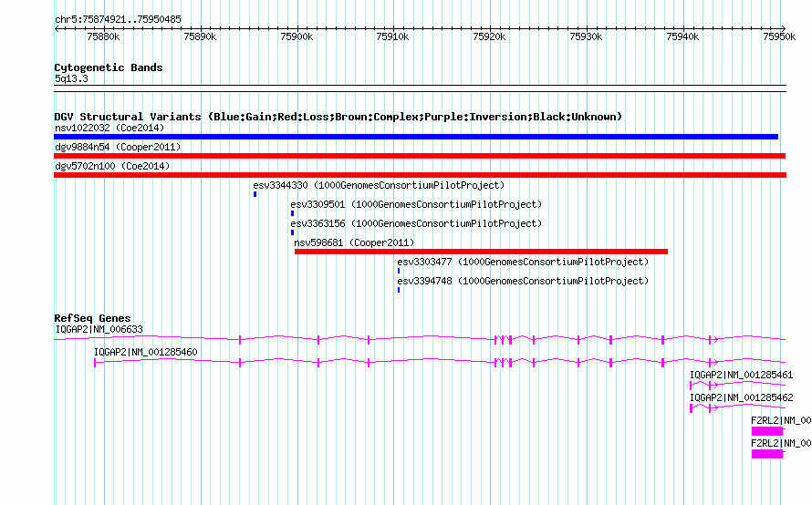Click the 75930k ruler label
Image resolution: width=812 pixels, height=505 pixels.
586,36
